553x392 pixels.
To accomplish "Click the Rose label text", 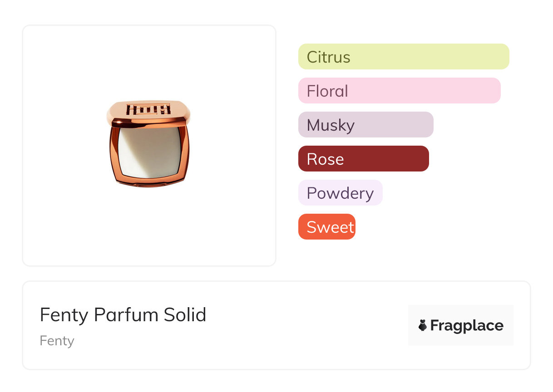I will click(325, 159).
